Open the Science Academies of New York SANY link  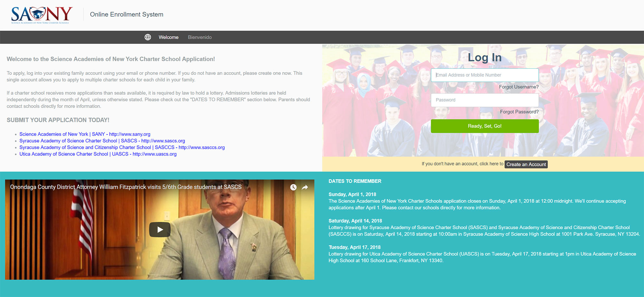[x=85, y=134]
